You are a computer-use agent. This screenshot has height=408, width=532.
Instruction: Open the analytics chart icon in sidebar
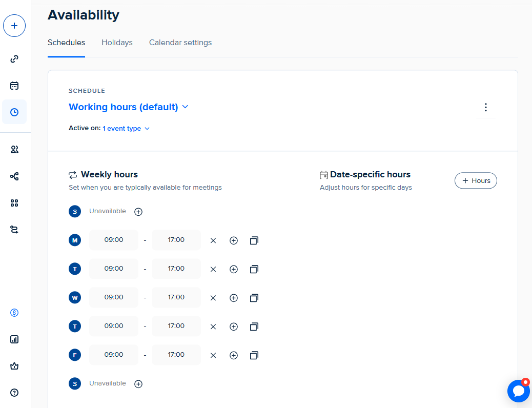[x=14, y=339]
